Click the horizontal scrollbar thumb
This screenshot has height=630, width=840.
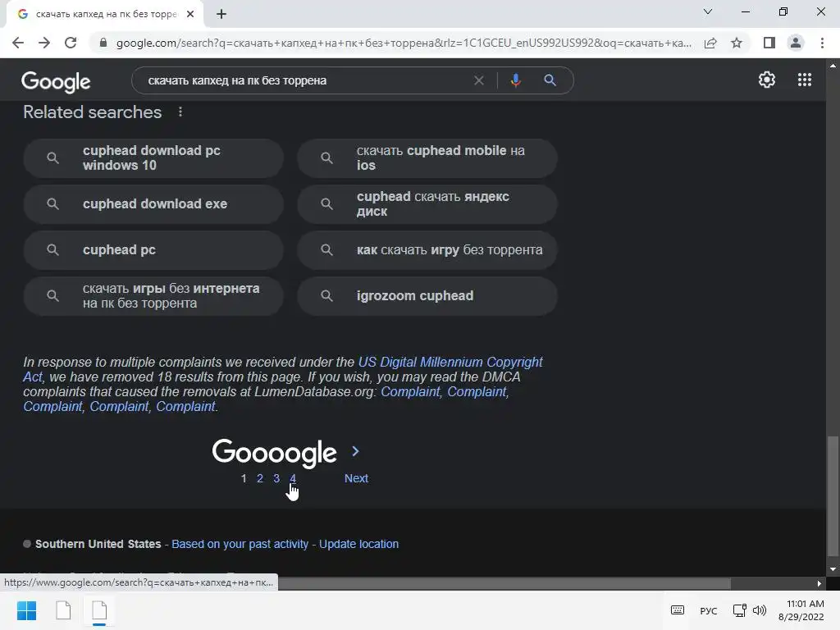[x=504, y=583]
